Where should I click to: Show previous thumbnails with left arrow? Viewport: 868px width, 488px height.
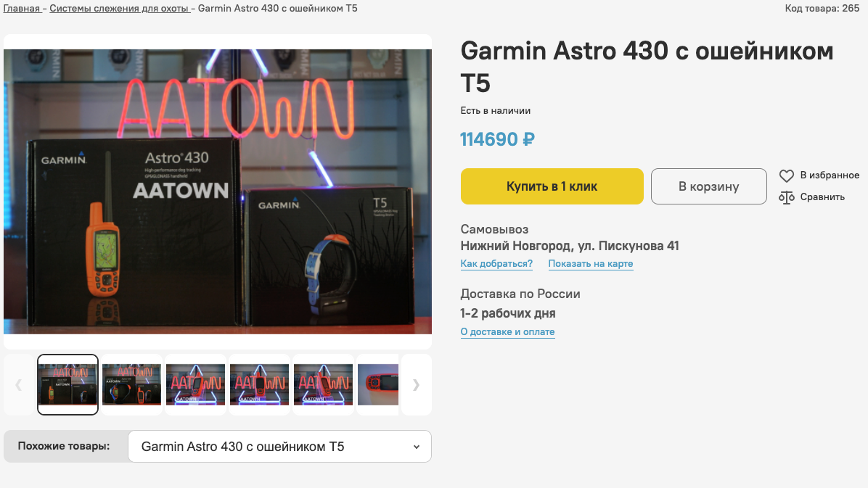19,384
